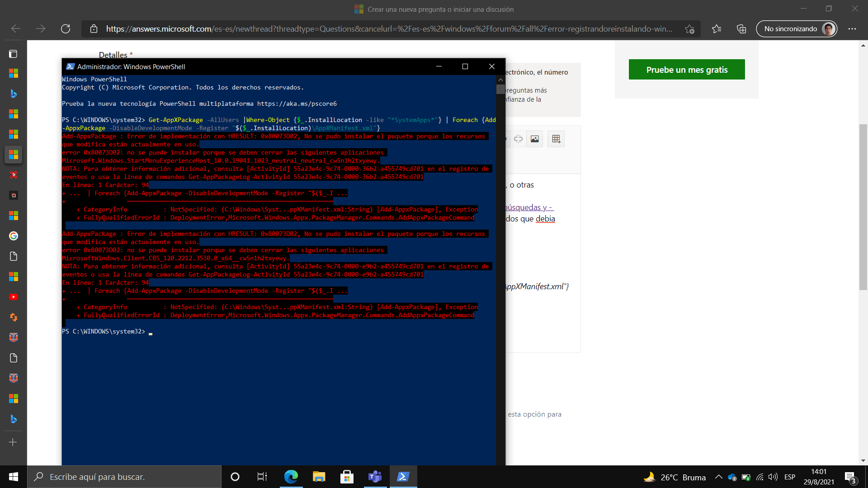
Task: Open Microsoft Store from the taskbar
Action: pos(347,477)
